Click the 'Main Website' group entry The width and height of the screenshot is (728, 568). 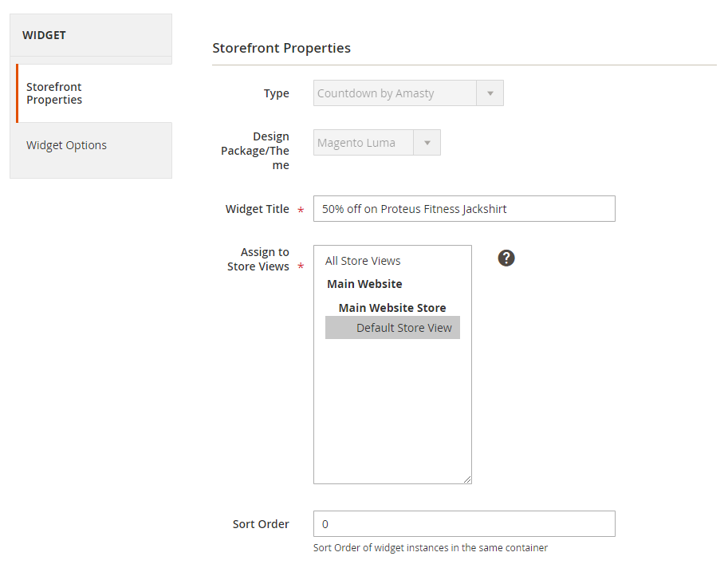pyautogui.click(x=364, y=284)
